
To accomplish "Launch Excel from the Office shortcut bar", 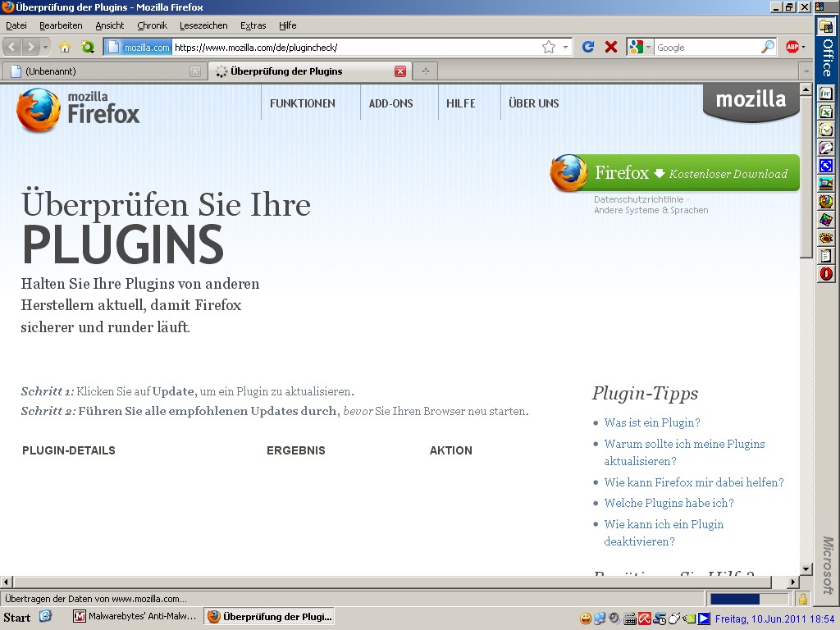I will 825,112.
